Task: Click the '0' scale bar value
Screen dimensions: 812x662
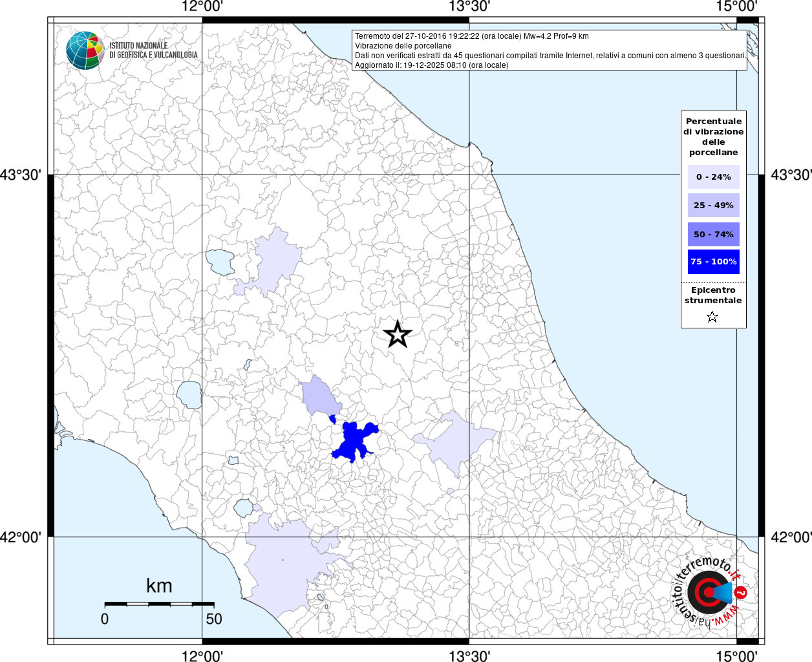Action: pyautogui.click(x=105, y=619)
